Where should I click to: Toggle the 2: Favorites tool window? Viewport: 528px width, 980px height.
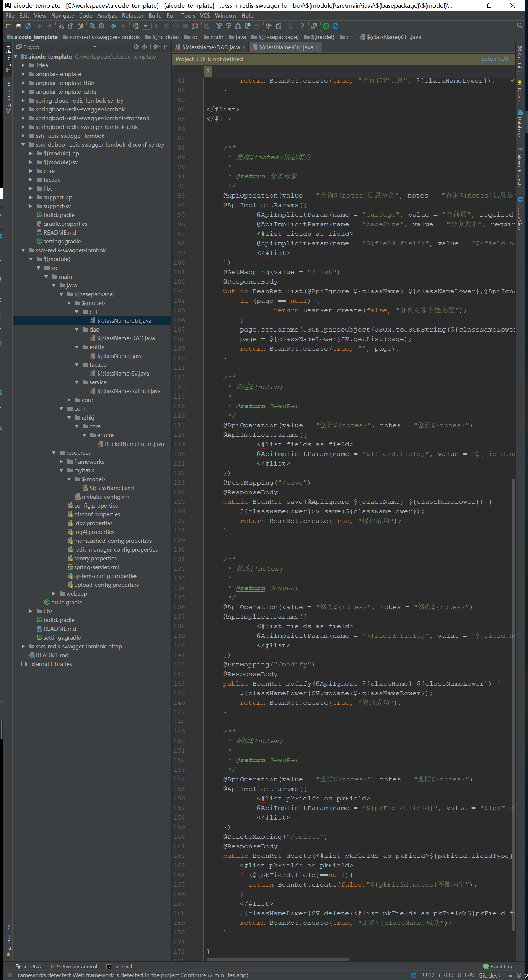click(x=8, y=941)
